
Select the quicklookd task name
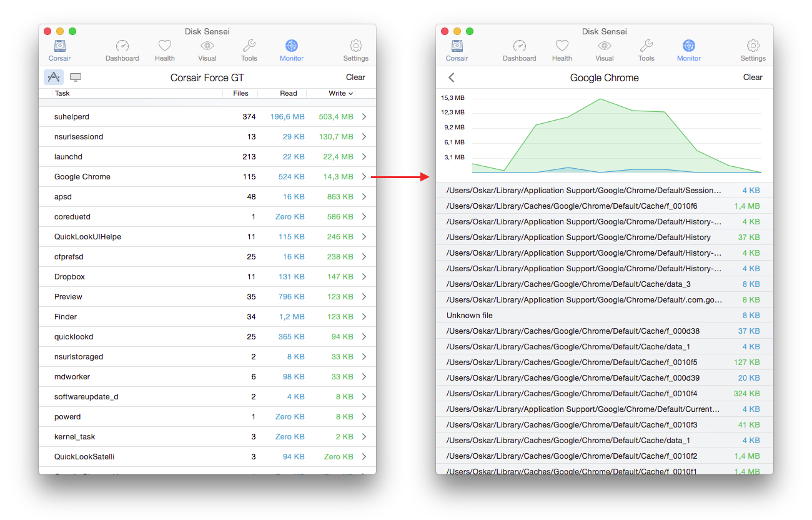pos(74,337)
